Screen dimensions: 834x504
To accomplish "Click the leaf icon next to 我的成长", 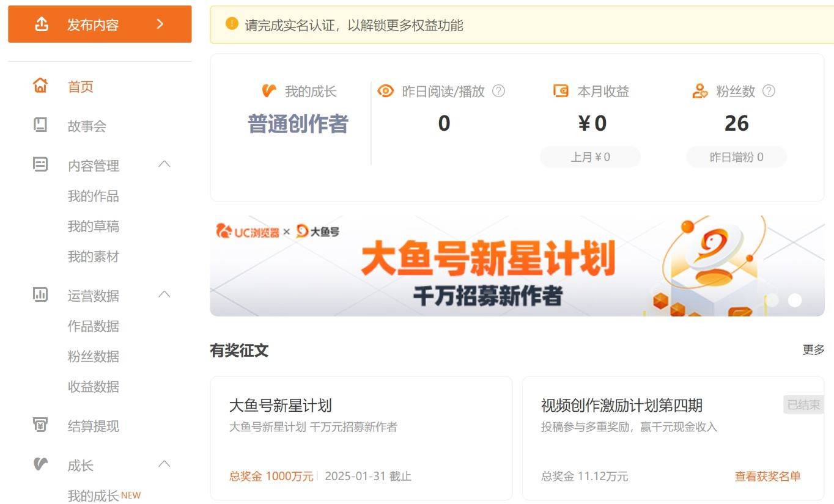I will point(269,91).
